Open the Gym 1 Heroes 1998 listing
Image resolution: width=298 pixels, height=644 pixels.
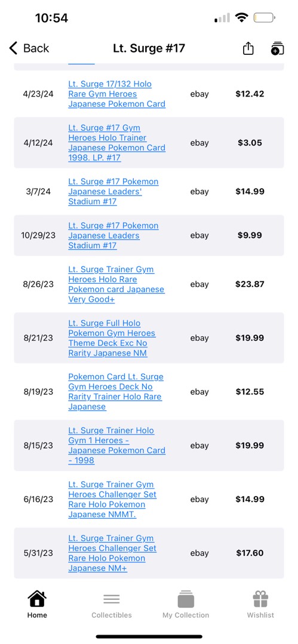click(117, 445)
